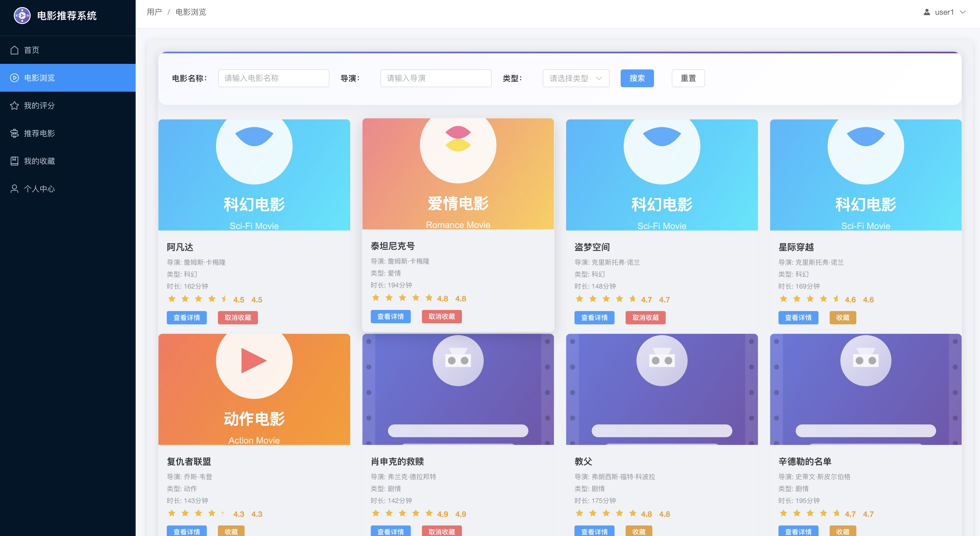Expand the user1 account menu chevron
The height and width of the screenshot is (536, 980).
[962, 12]
